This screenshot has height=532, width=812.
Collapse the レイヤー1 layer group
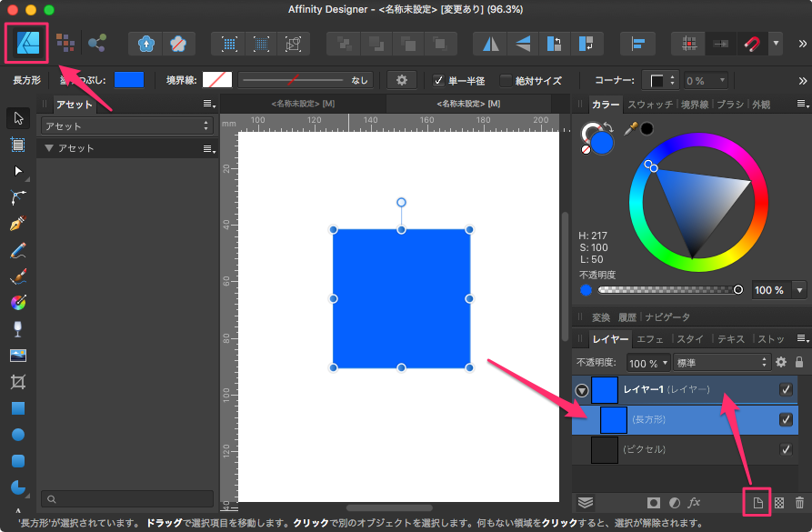[581, 390]
